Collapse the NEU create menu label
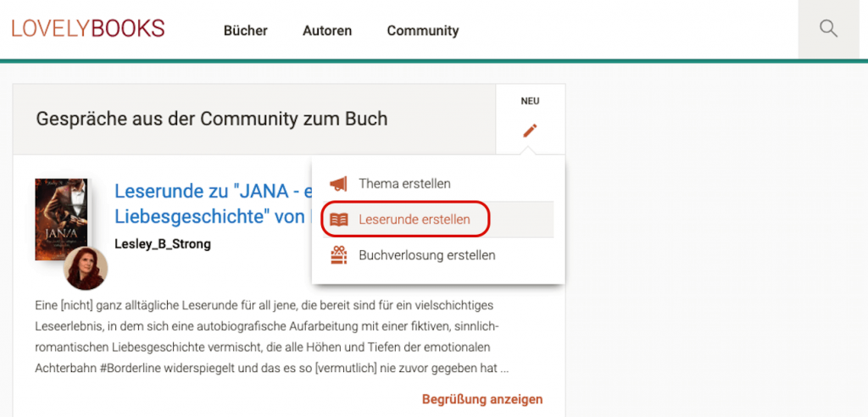 point(530,101)
